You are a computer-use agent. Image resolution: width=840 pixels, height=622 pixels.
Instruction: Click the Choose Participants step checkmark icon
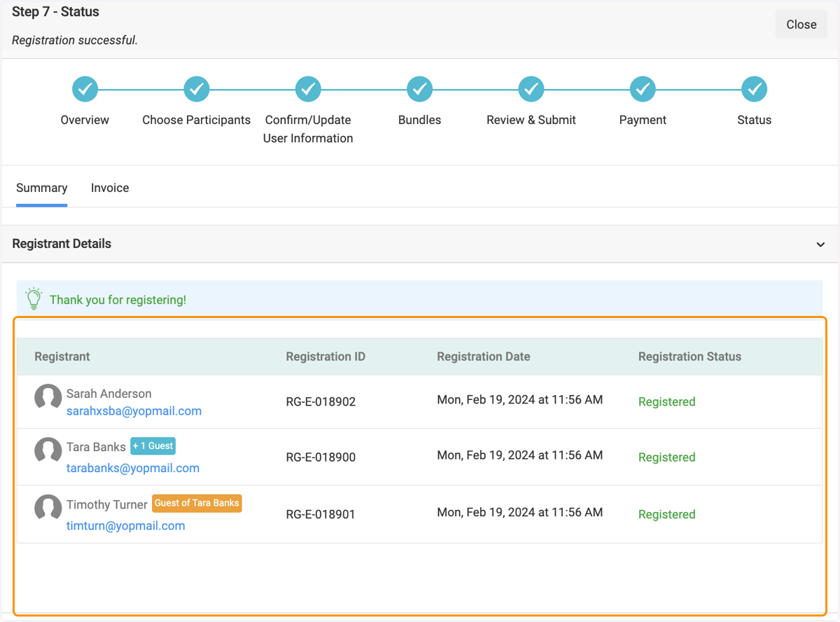pos(197,89)
